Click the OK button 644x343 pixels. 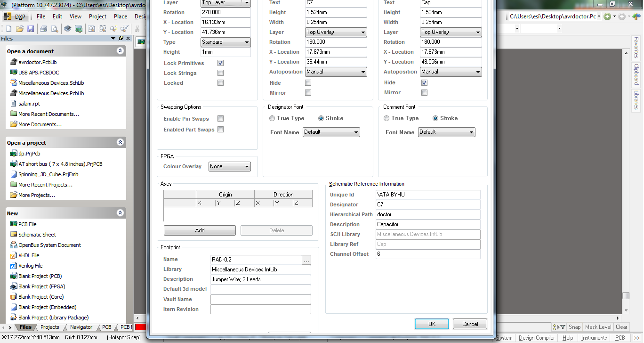(x=432, y=324)
